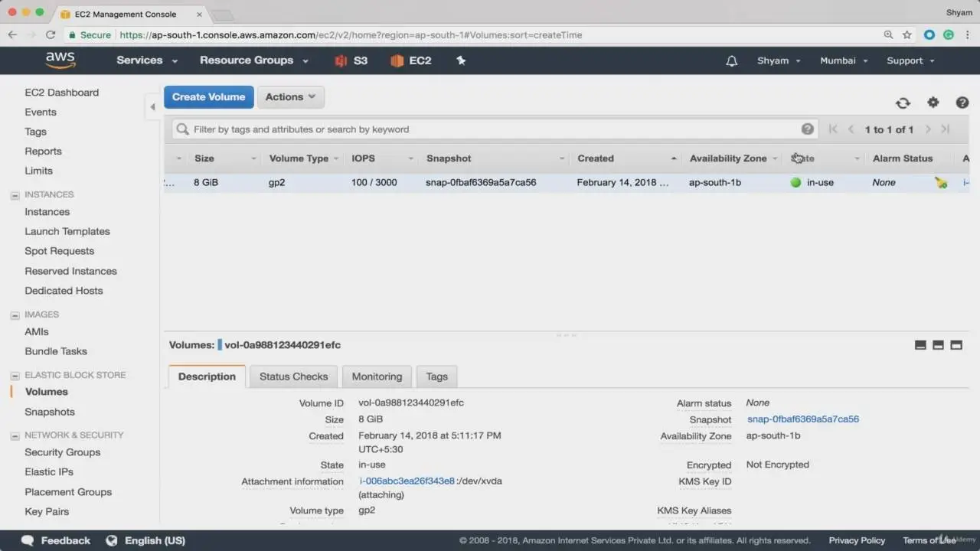Click the alarm icon in the volume row
980x551 pixels.
click(x=941, y=183)
